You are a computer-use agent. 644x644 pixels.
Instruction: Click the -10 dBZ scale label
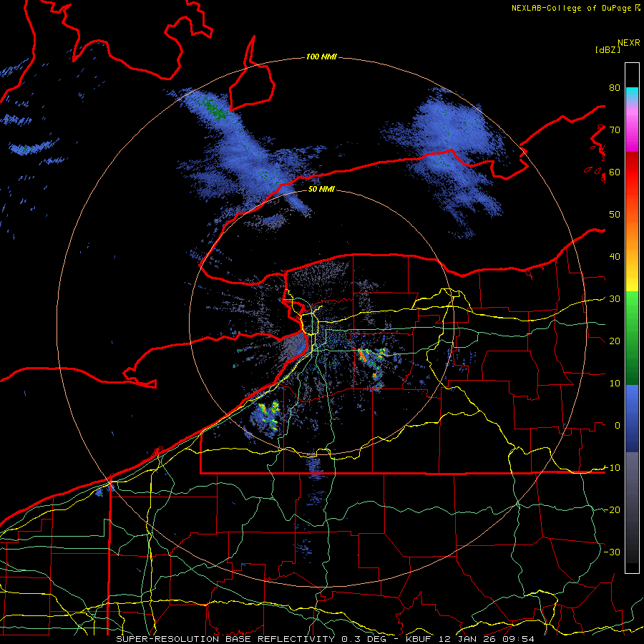tap(612, 468)
